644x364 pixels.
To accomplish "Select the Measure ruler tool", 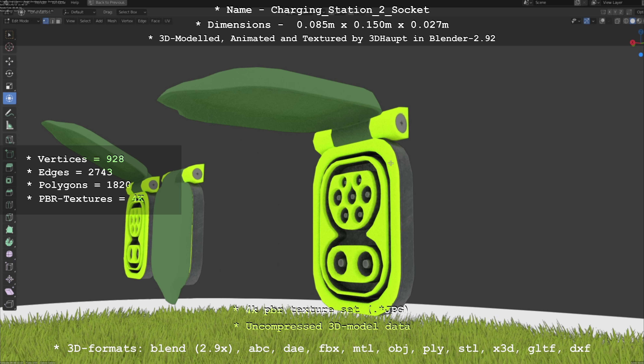I will (x=9, y=125).
